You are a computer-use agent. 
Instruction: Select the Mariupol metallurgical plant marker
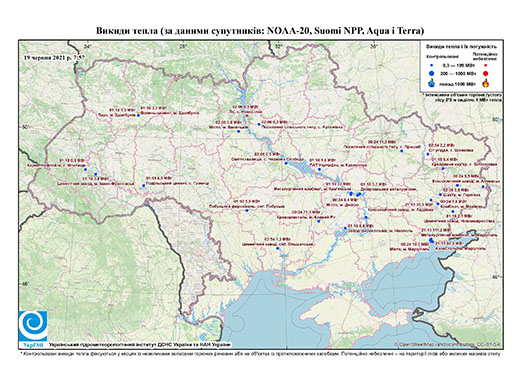click(431, 240)
